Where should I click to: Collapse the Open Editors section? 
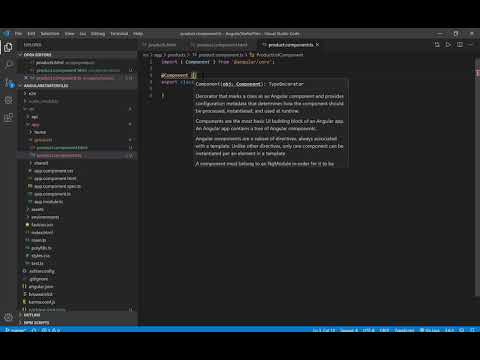click(77, 55)
